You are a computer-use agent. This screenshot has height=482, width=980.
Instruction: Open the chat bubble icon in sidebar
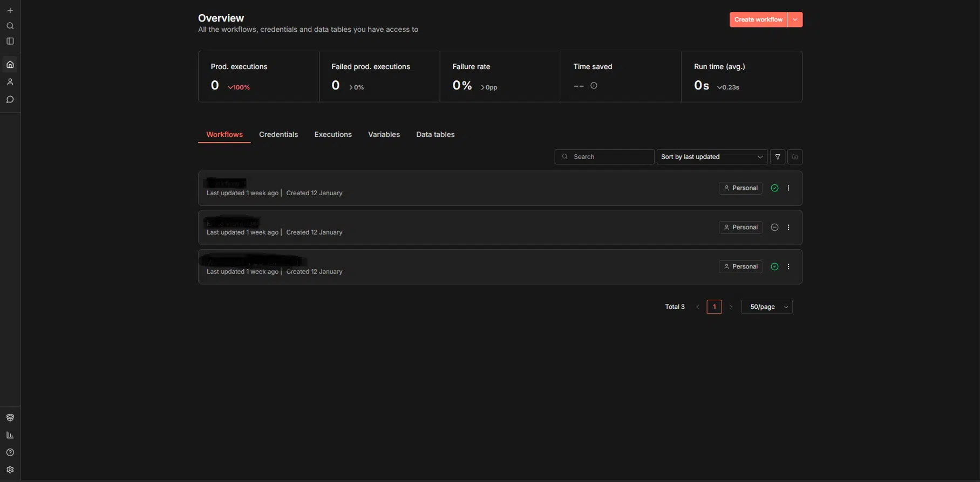click(10, 100)
